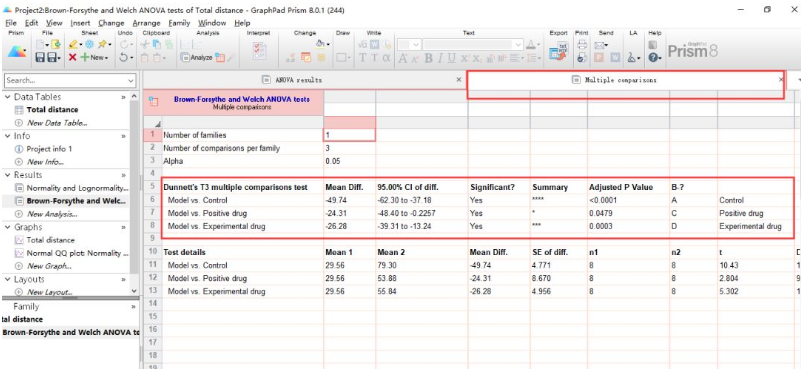Click New Layout... link

click(50, 292)
